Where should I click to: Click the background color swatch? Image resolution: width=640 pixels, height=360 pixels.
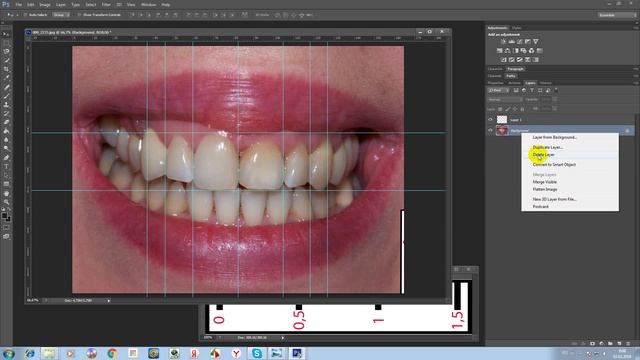pos(8,218)
